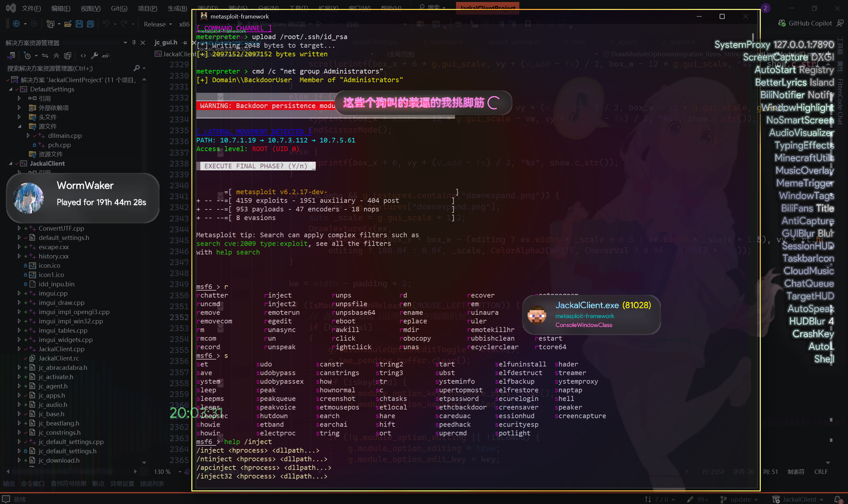Viewport: 848px width, 504px height.
Task: Click the metasploit-framework window title icon
Action: pyautogui.click(x=204, y=16)
